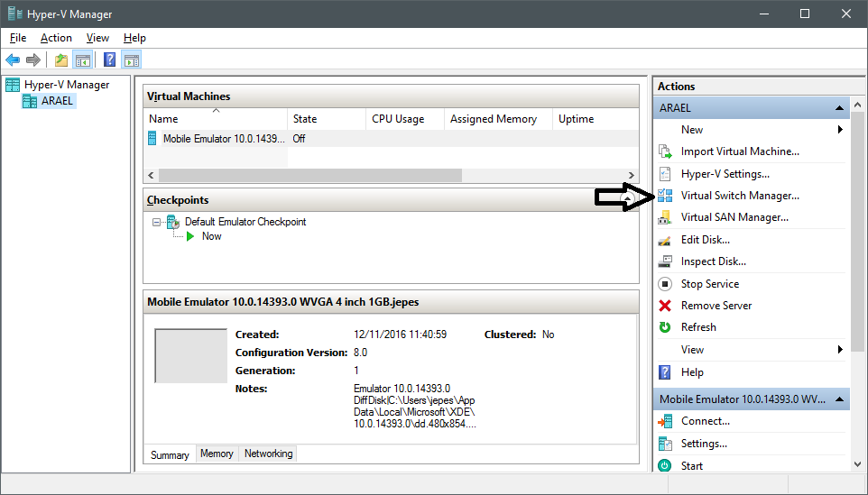Open Import Virtual Machine... action
The image size is (868, 495).
point(740,151)
